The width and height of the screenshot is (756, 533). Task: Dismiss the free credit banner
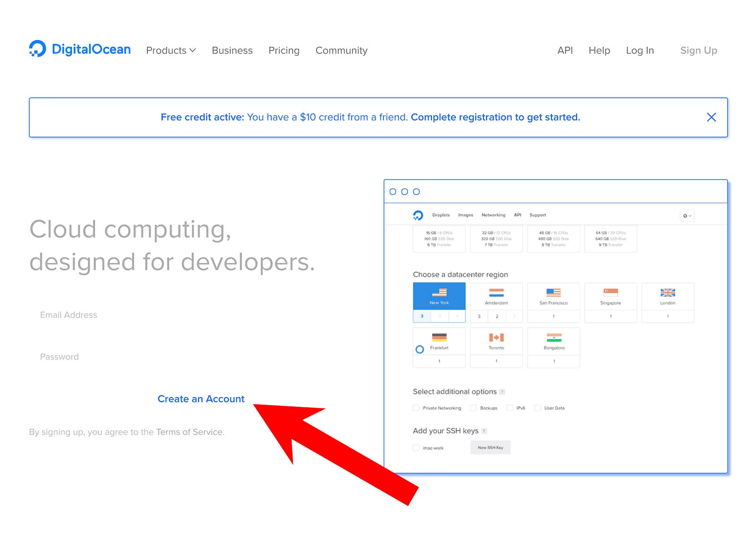(x=711, y=117)
